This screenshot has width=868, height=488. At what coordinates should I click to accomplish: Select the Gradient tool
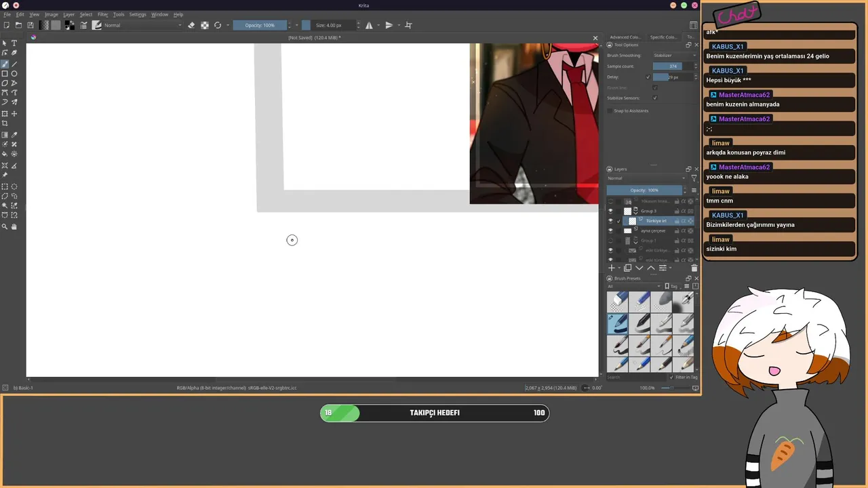5,135
